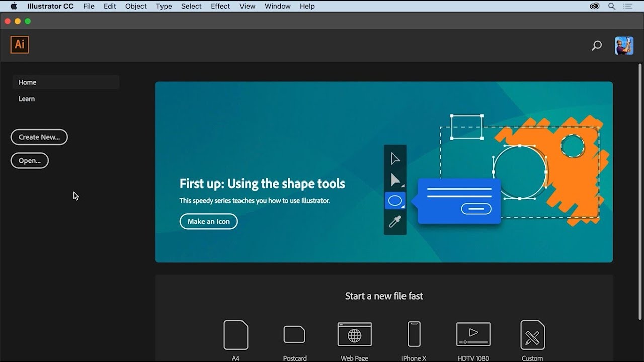The height and width of the screenshot is (362, 644).
Task: Click the 'First up: Using the shape tools' heading
Action: click(262, 184)
